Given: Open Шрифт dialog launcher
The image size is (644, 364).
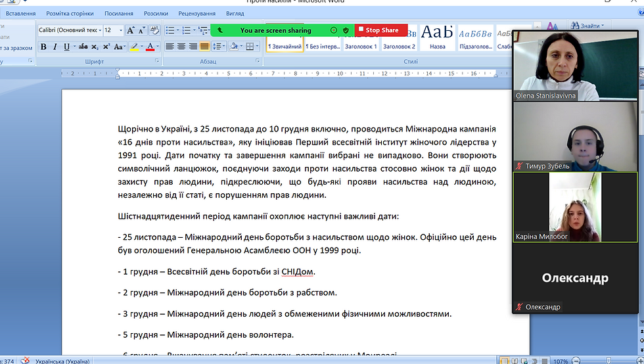Looking at the screenshot, I should pyautogui.click(x=157, y=61).
